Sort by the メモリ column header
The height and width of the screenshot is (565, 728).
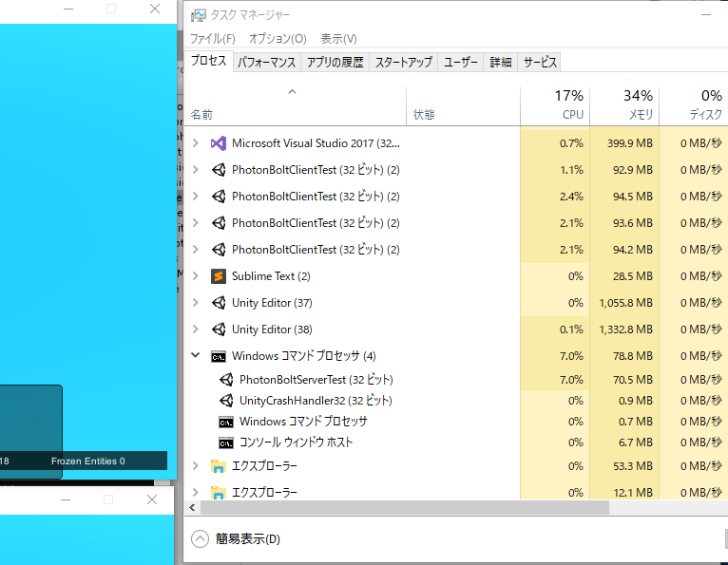(625, 106)
